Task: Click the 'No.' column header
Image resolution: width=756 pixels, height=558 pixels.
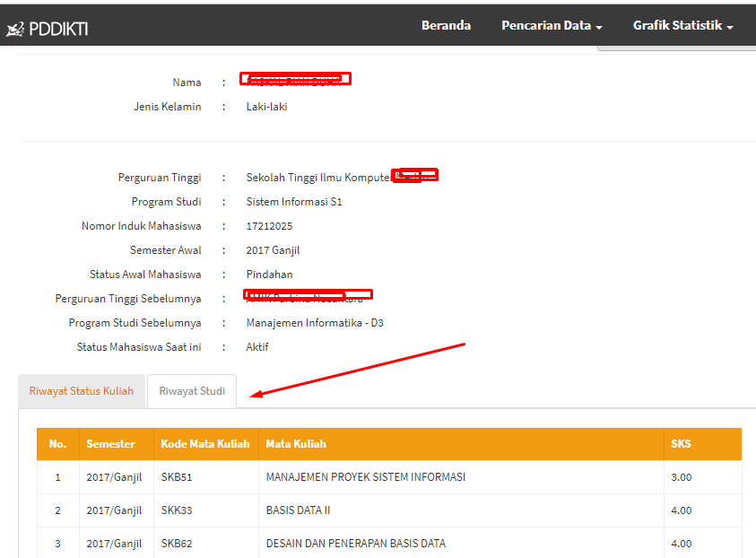Action: click(58, 444)
